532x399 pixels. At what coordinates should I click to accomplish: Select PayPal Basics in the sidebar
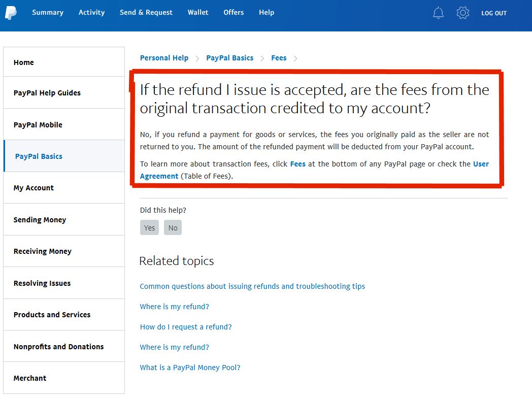click(64, 156)
